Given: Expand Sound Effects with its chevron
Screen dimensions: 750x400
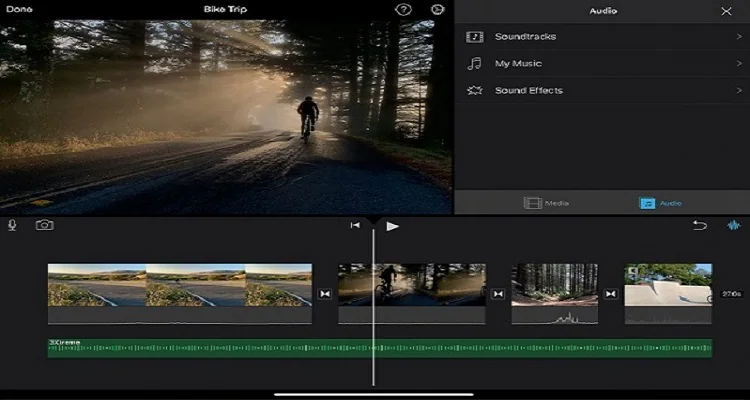Looking at the screenshot, I should pos(739,90).
